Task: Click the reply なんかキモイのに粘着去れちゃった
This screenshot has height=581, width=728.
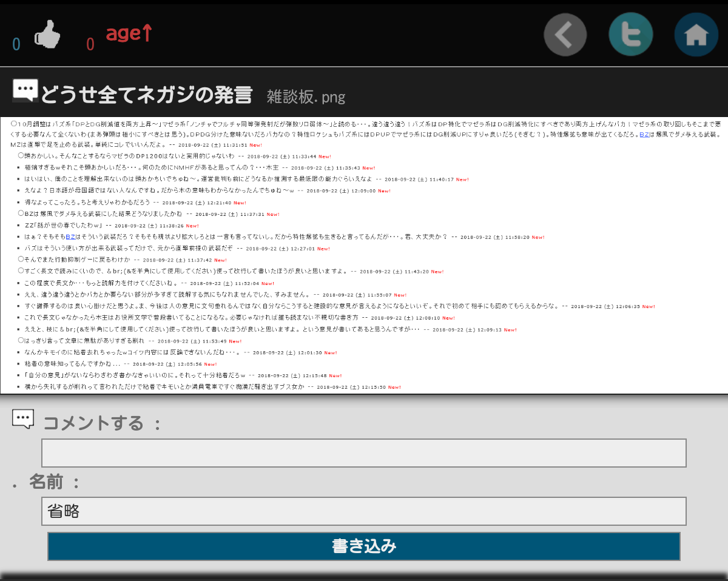Action: click(x=181, y=352)
